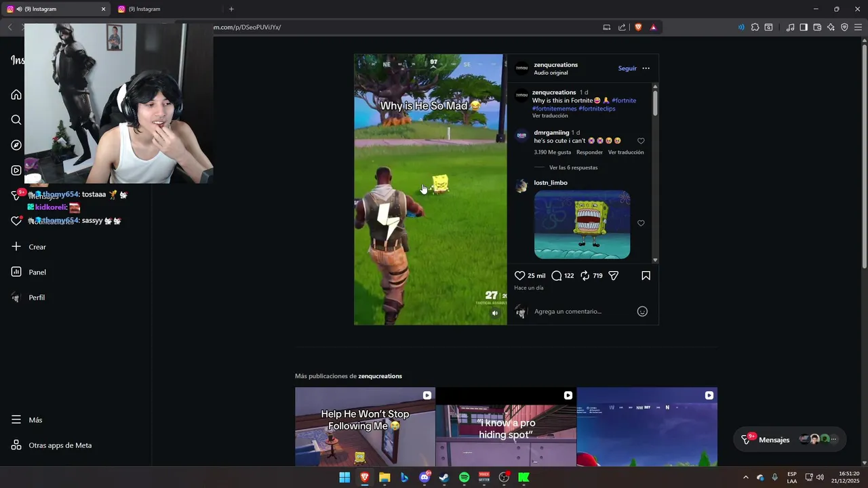Click Ver traducción under dmrgamiing's comment
Screen dimensions: 868x488
click(x=626, y=152)
